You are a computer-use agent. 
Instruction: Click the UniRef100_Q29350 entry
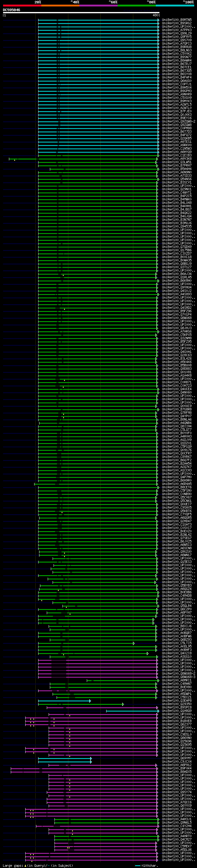pyautogui.click(x=177, y=704)
